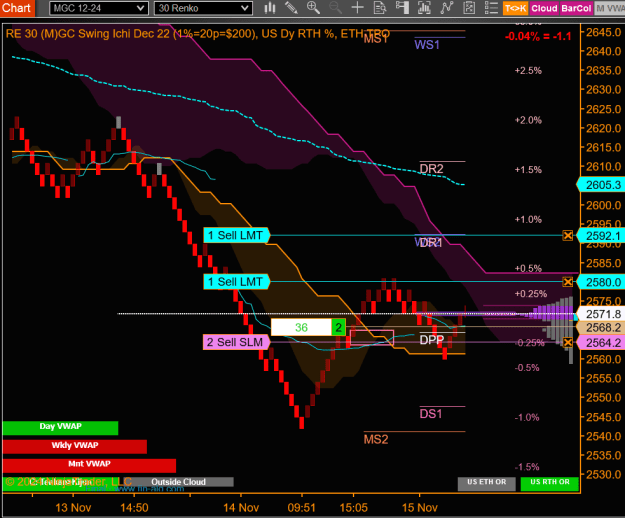Toggle the BarCol bar coloring button
625x518 pixels.
click(x=576, y=8)
